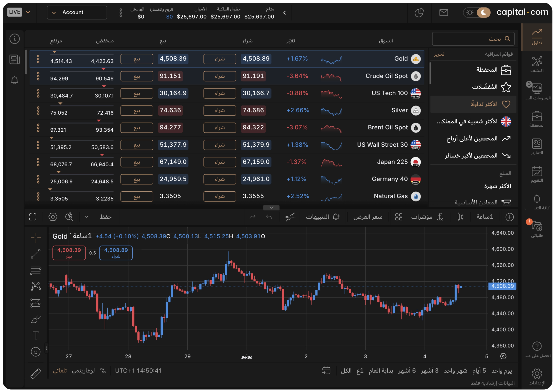555x392 pixels.
Task: Open the emoji and icons tool
Action: tap(36, 352)
